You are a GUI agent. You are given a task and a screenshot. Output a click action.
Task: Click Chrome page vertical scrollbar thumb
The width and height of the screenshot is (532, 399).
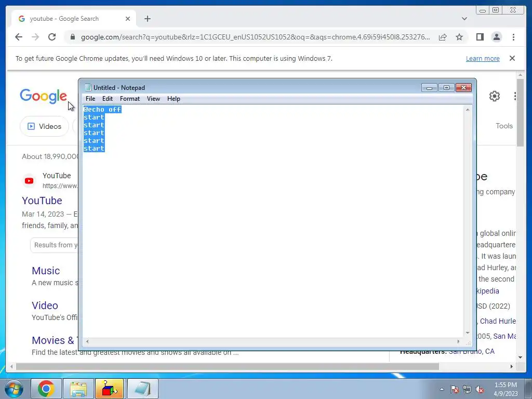click(x=520, y=113)
